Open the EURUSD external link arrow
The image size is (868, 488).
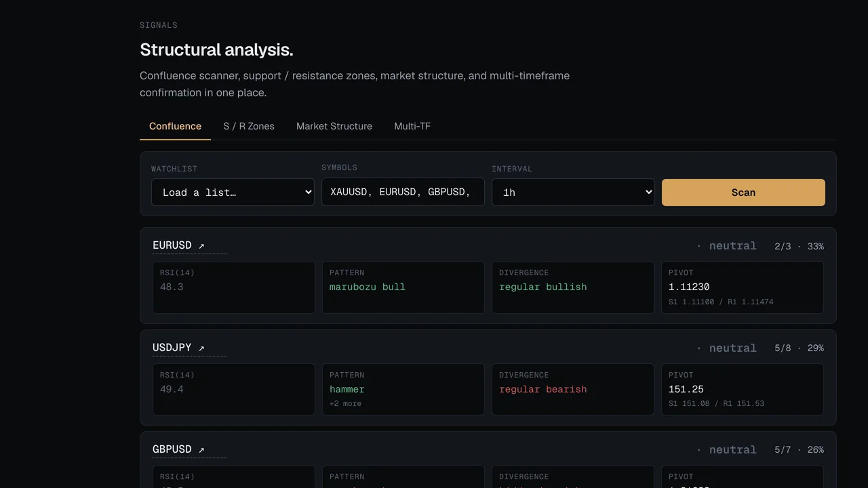coord(201,246)
